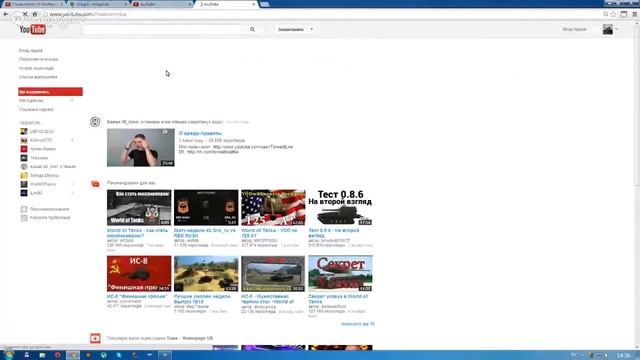Open the 'показати ще 16' link under the recommendations
Image resolution: width=640 pixels, height=360 pixels.
pos(358,324)
